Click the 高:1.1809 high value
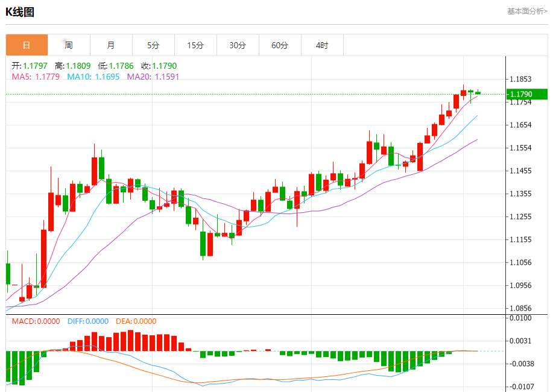The height and width of the screenshot is (392, 553). [x=72, y=66]
